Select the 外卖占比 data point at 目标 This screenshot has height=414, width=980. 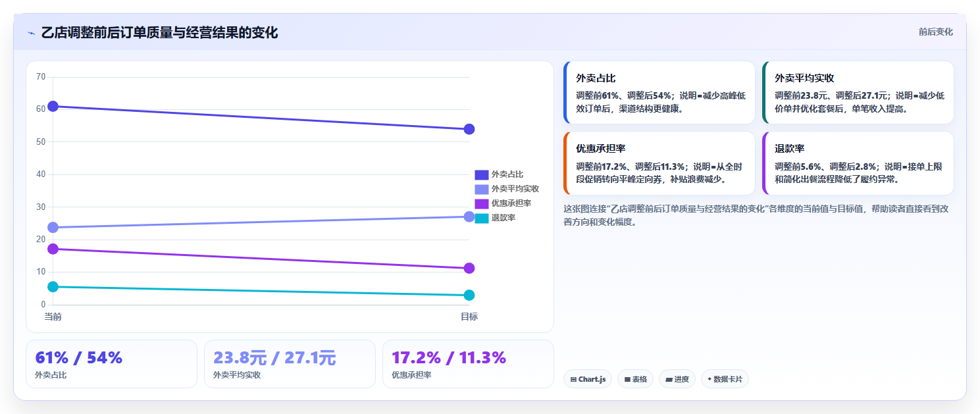coord(469,129)
